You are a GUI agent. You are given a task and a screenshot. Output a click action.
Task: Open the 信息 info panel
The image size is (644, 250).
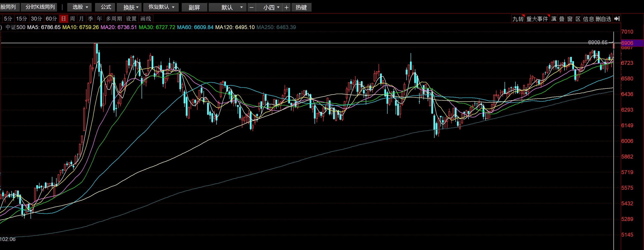(x=588, y=19)
